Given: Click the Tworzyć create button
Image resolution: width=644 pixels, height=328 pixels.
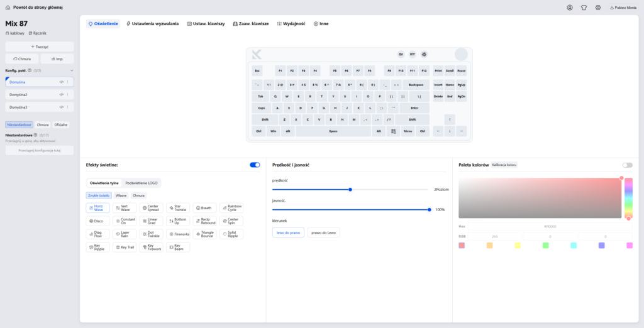Looking at the screenshot, I should click(40, 46).
